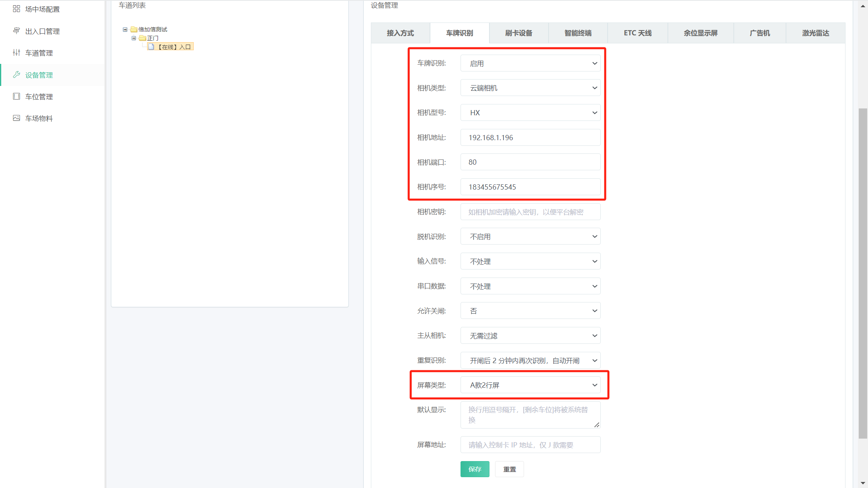Open the 重复识别 dropdown
This screenshot has height=488, width=868.
coord(530,361)
